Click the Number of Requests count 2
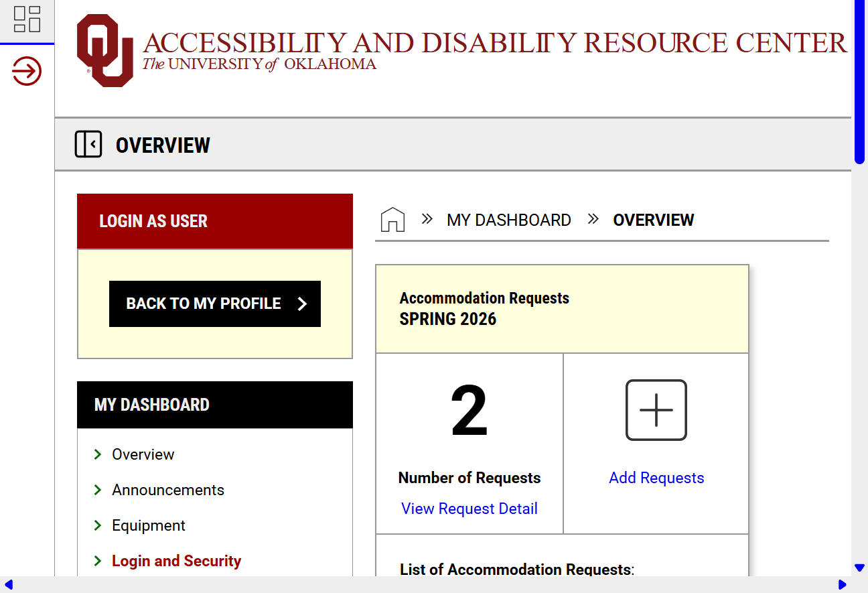Image resolution: width=868 pixels, height=593 pixels. (x=469, y=411)
